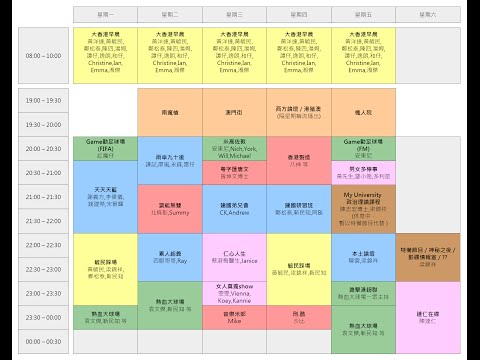The image size is (480, 360).
Task: Click Monday's yellow 22:00 programme block
Action: pos(105,269)
